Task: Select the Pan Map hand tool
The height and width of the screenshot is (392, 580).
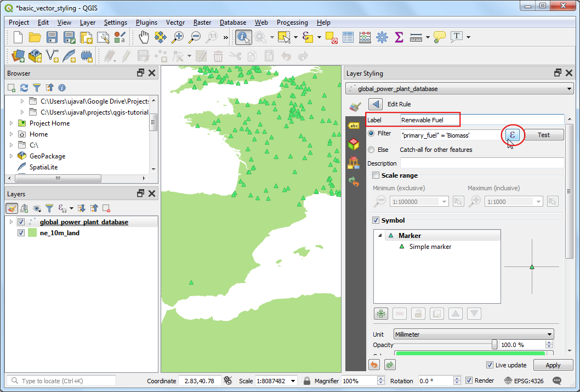Action: pos(144,37)
